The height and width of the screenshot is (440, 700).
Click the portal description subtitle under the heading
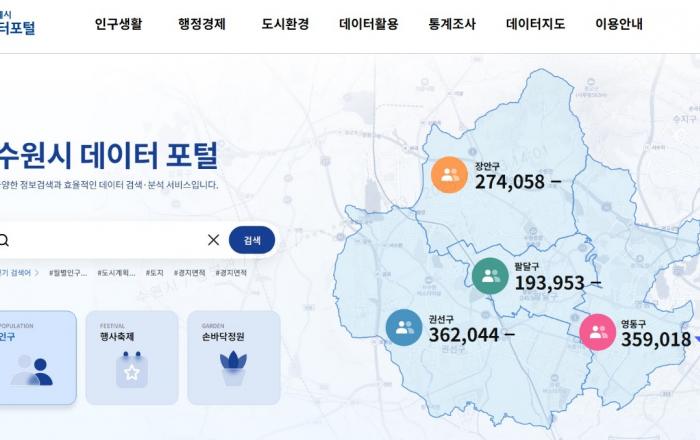[109, 185]
